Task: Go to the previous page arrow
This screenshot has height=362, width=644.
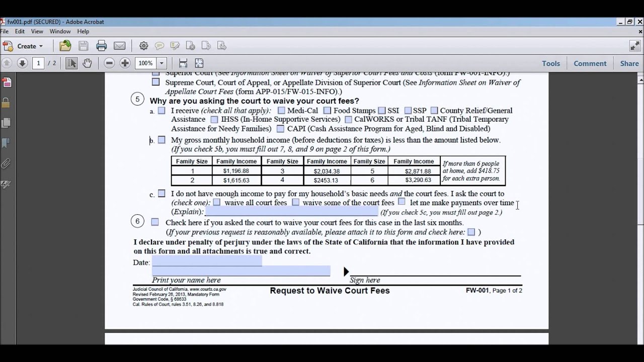Action: [x=7, y=63]
